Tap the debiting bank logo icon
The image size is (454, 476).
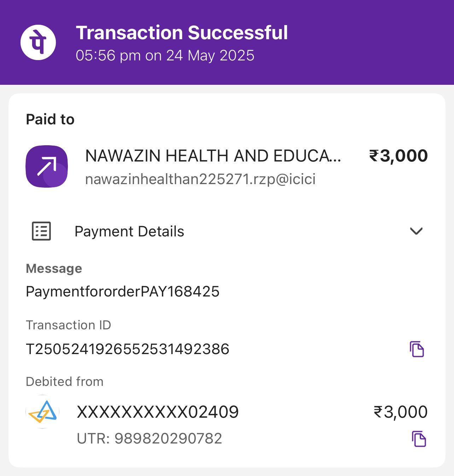(x=43, y=412)
